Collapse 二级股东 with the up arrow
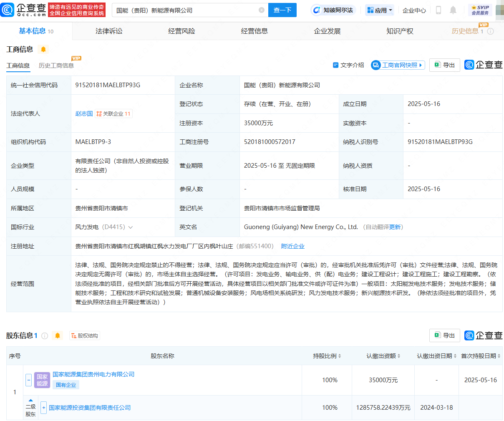The height and width of the screenshot is (421, 504). tap(30, 400)
